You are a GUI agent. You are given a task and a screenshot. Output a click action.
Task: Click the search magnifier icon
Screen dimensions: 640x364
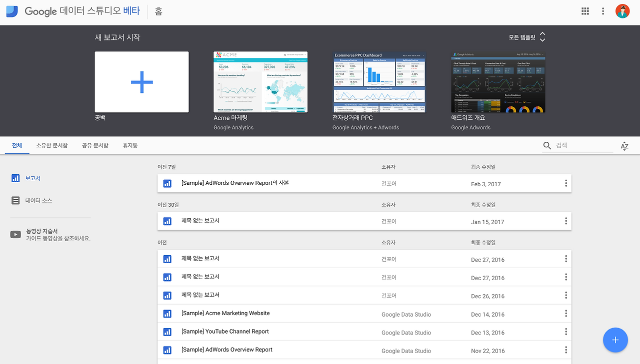547,145
